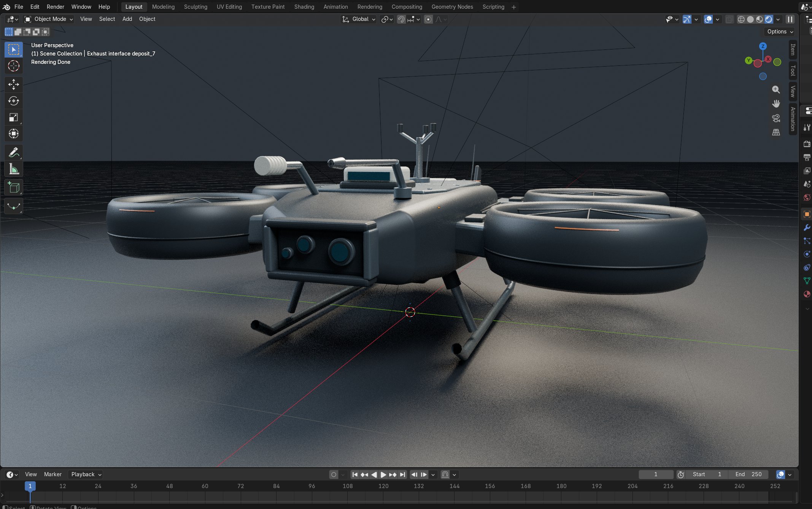Image resolution: width=812 pixels, height=509 pixels.
Task: Open the Object Mode dropdown
Action: tap(49, 19)
